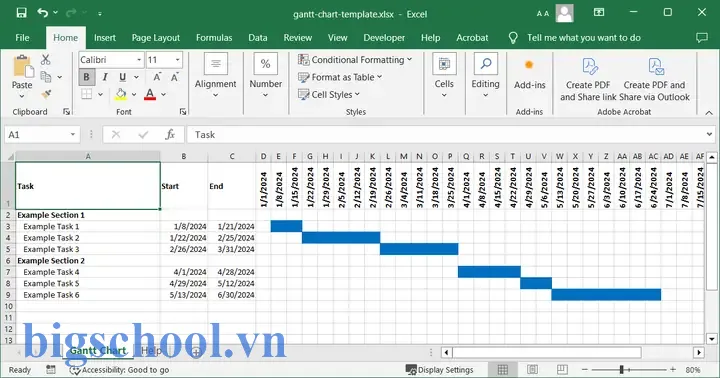Apply the red Font Color
Screen dimensions: 720x378
150,95
